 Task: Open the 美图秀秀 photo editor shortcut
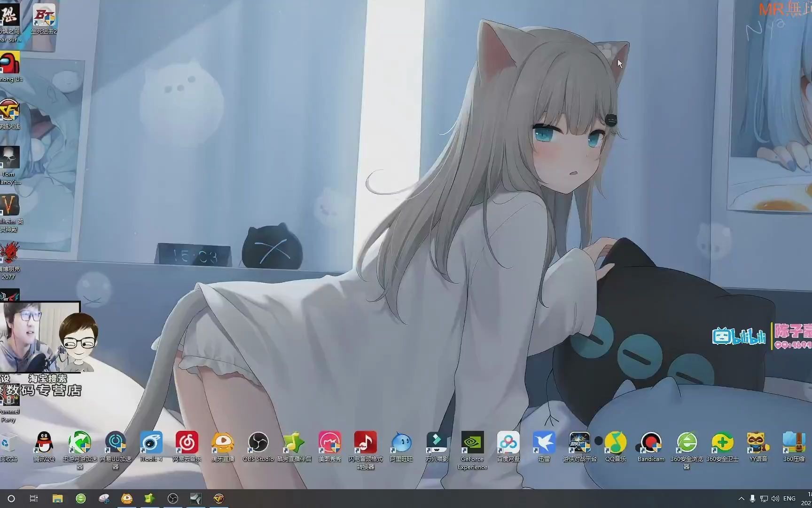tap(330, 446)
